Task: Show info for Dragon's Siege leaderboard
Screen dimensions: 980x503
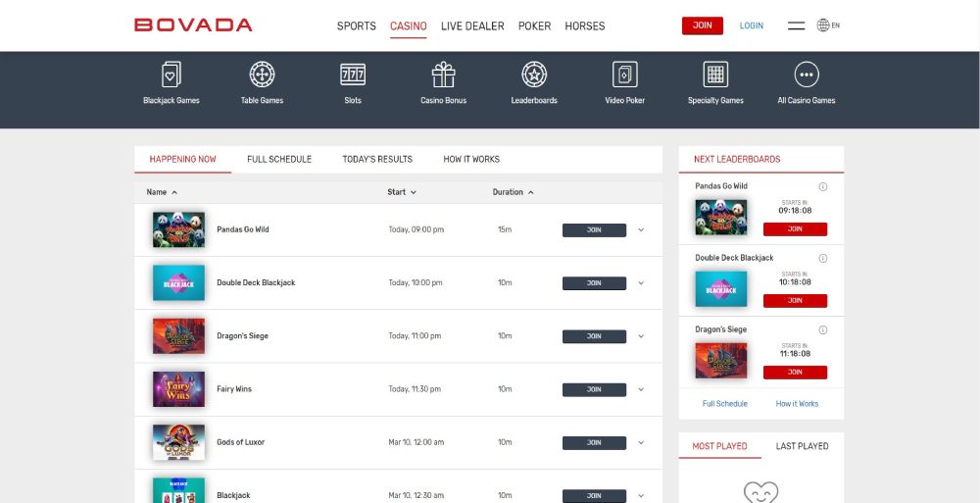Action: click(822, 329)
